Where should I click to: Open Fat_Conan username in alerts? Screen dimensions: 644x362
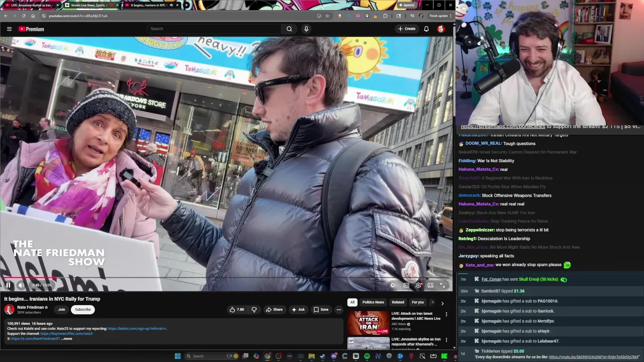point(492,279)
